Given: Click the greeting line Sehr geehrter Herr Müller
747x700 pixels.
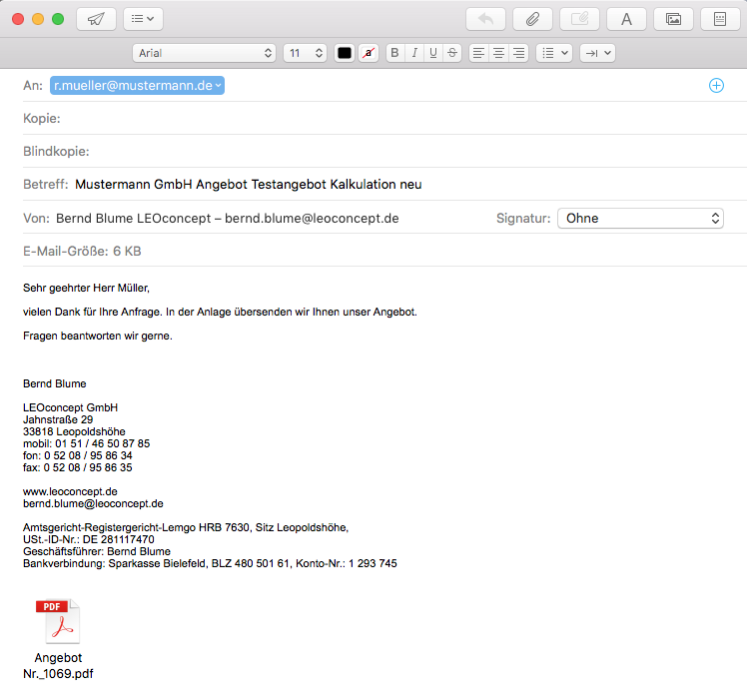Looking at the screenshot, I should pyautogui.click(x=86, y=288).
